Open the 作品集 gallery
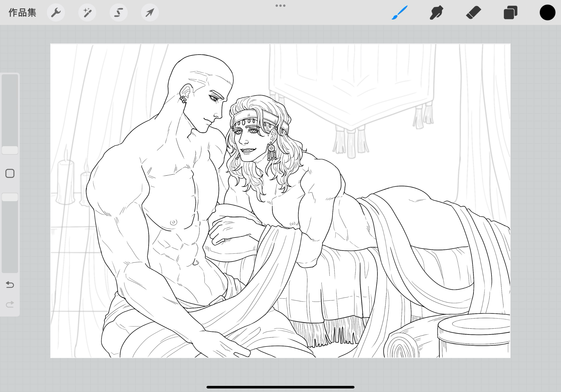The height and width of the screenshot is (392, 561). tap(22, 12)
